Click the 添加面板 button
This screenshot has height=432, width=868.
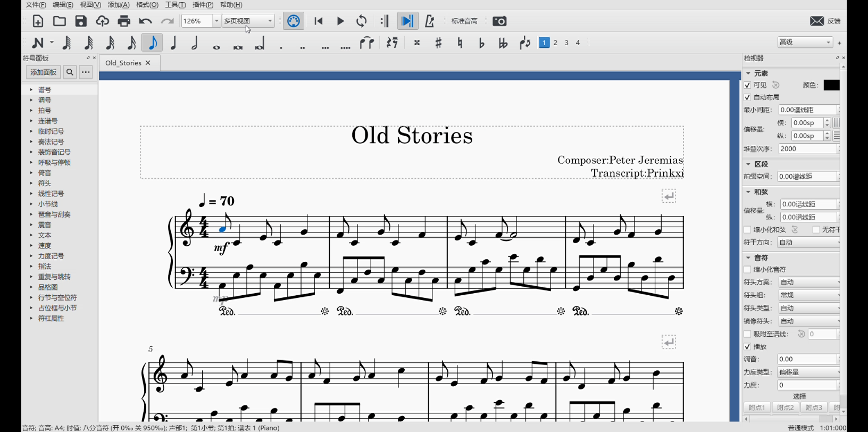pos(43,72)
